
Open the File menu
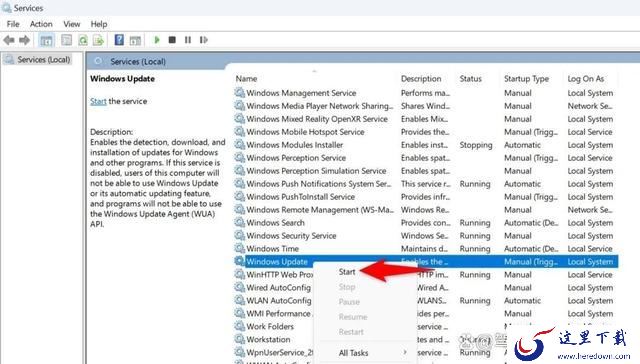13,24
